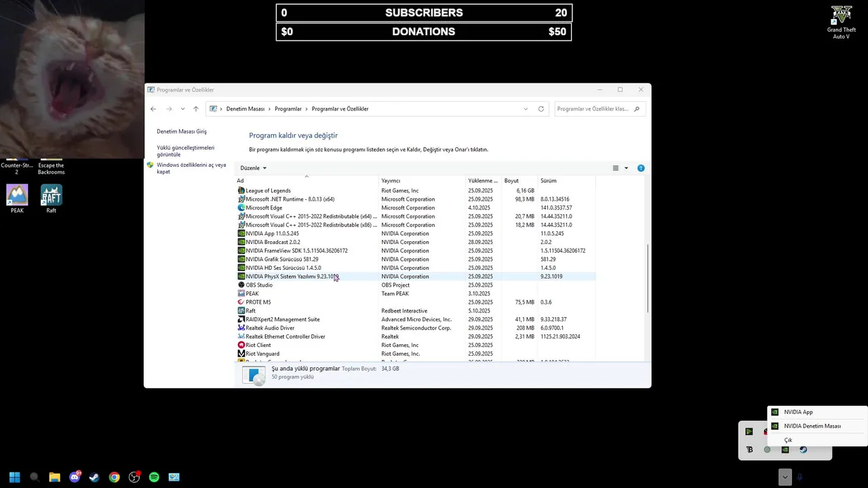Select Visual C++ 2015-2022 Redistributable (x86) row
The image size is (868, 488).
[x=415, y=225]
